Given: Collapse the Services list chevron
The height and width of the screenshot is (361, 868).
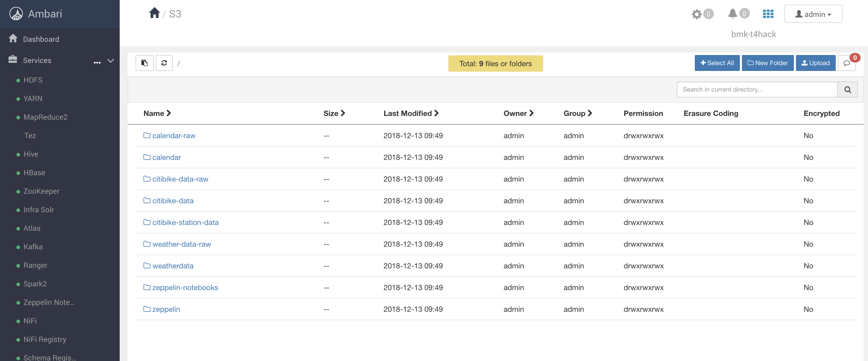Looking at the screenshot, I should coord(110,61).
